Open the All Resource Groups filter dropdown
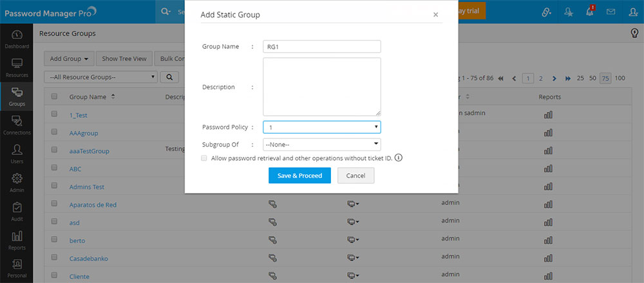Image resolution: width=644 pixels, height=283 pixels. (x=103, y=77)
